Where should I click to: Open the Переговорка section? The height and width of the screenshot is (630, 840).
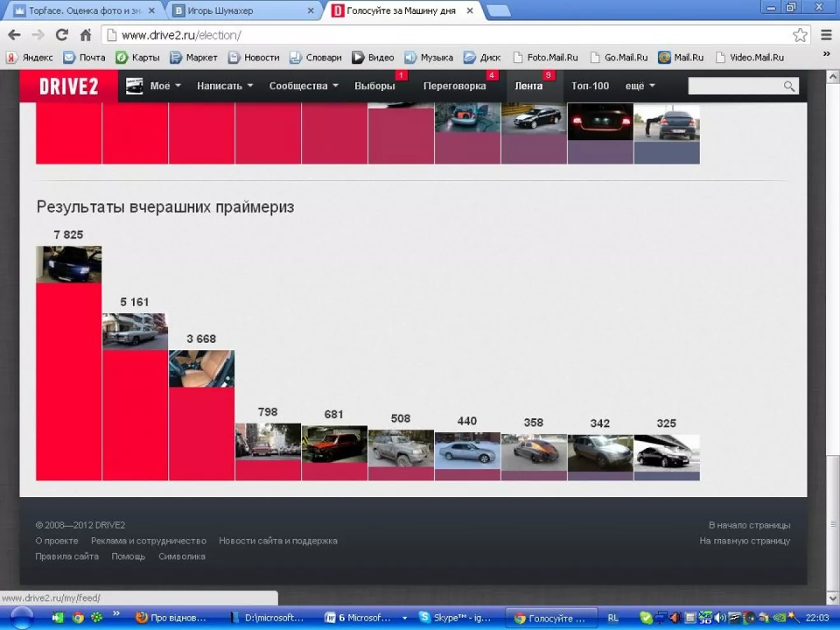point(454,86)
